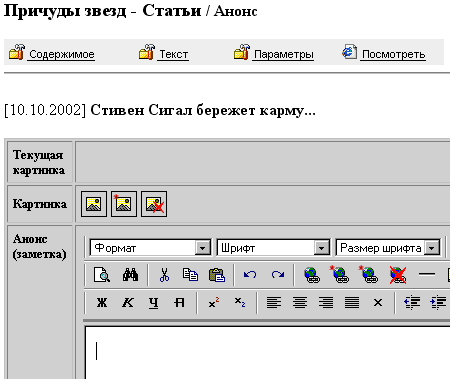This screenshot has width=450, height=379.
Task: Click the date [10.10.2002]
Action: click(x=45, y=110)
